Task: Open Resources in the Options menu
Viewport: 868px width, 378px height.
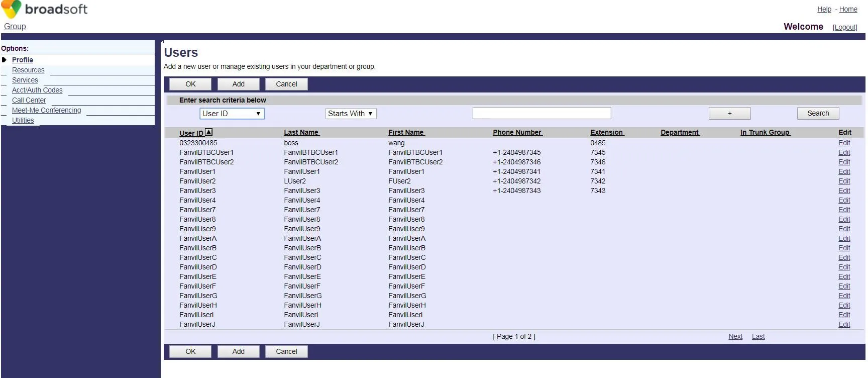Action: click(x=28, y=70)
